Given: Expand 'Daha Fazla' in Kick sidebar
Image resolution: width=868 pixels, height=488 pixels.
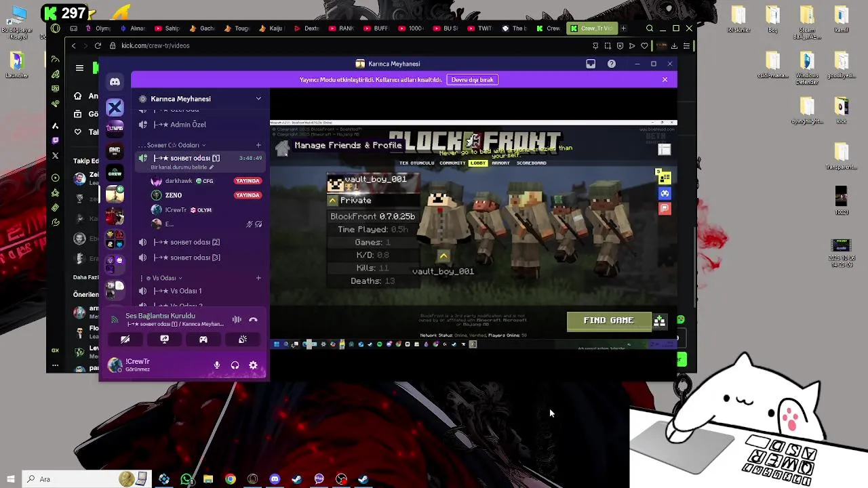Looking at the screenshot, I should pyautogui.click(x=87, y=277).
